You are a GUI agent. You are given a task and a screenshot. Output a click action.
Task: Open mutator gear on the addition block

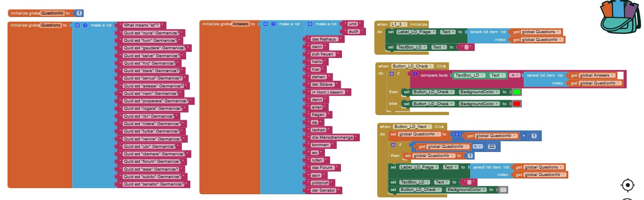457,135
